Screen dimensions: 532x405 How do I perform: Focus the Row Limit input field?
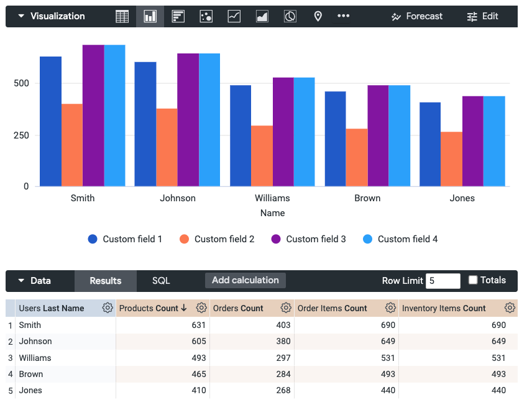[x=443, y=281]
